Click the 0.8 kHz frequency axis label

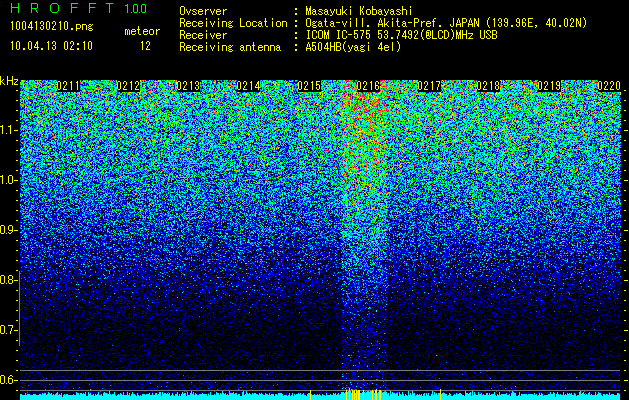[x=7, y=280]
